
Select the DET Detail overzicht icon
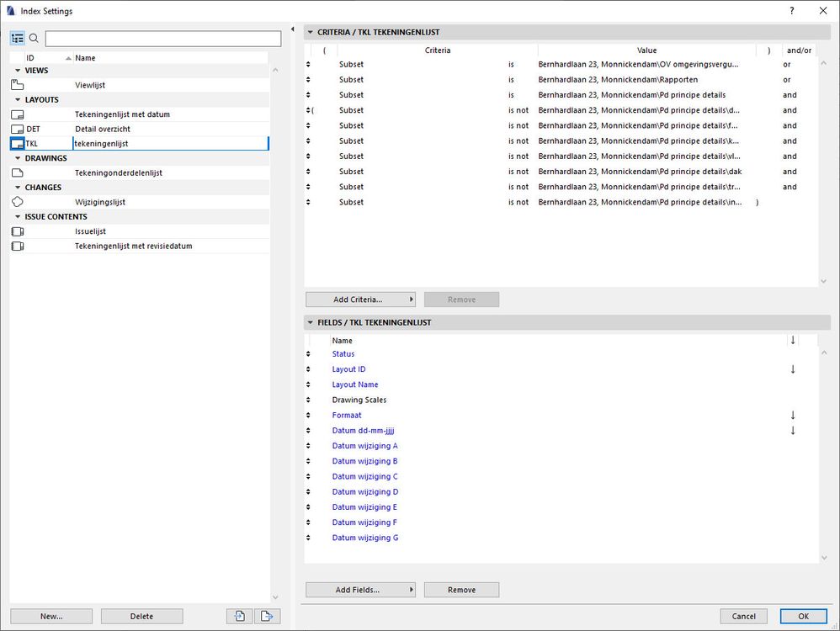(17, 129)
